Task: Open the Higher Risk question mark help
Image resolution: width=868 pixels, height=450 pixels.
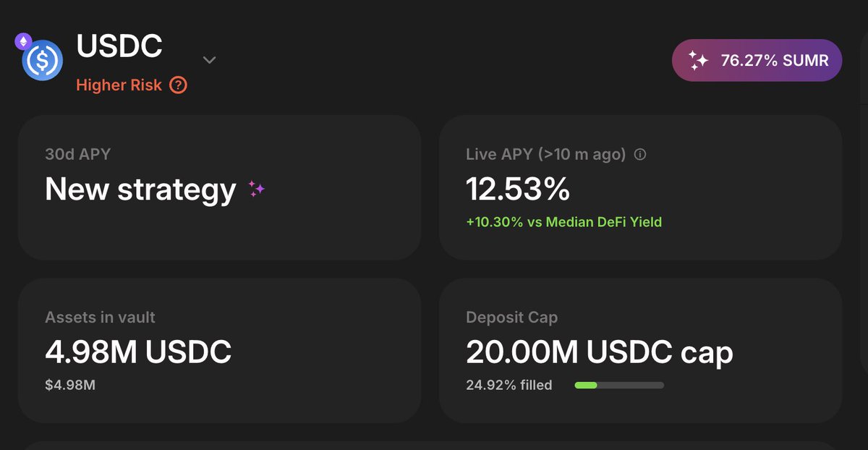Action: click(178, 85)
